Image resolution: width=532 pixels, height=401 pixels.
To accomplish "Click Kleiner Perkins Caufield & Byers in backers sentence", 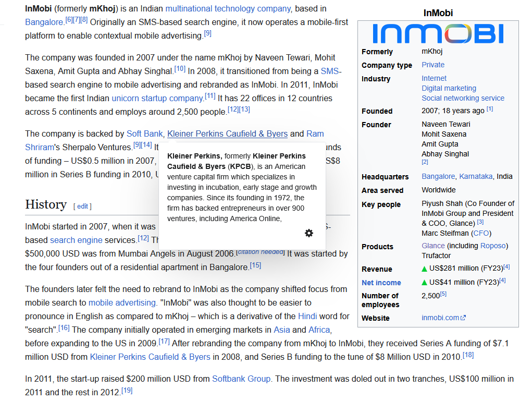I will coord(227,134).
